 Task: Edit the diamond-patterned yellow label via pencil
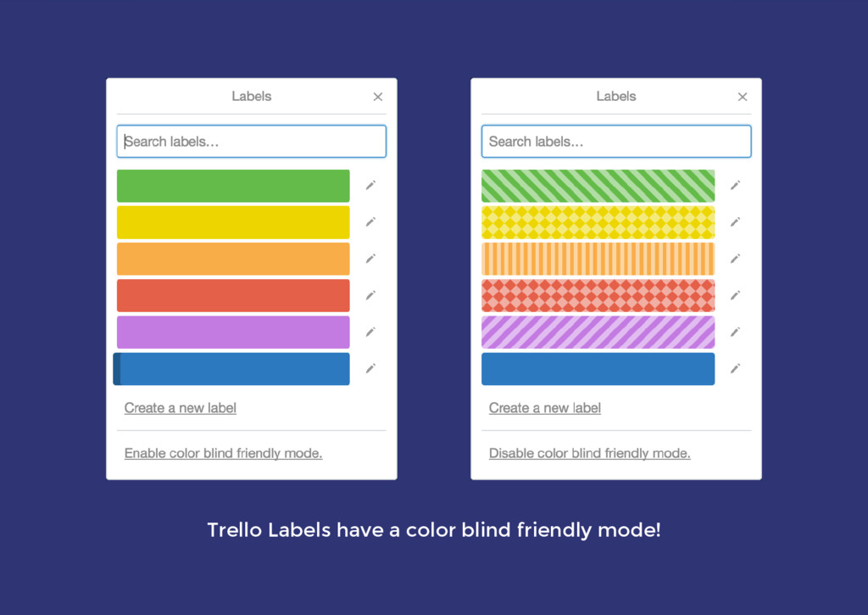click(x=735, y=221)
